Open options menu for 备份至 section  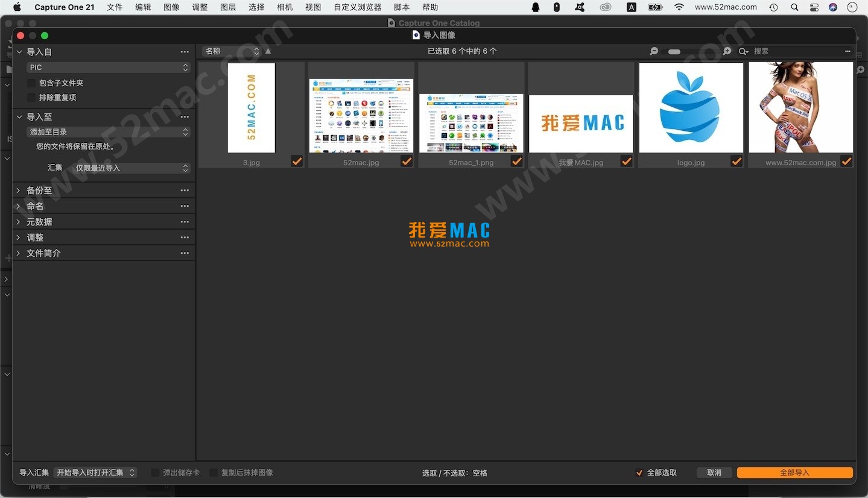tap(185, 191)
